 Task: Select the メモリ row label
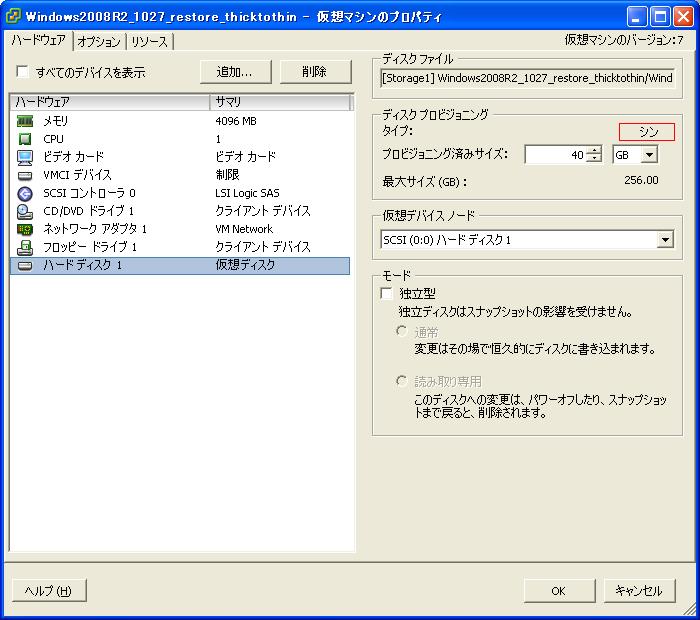56,121
